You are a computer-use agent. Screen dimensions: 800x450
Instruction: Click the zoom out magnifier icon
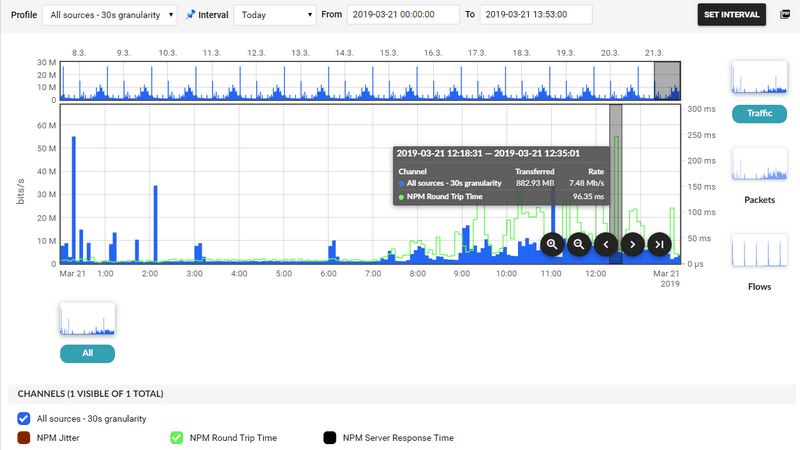579,244
